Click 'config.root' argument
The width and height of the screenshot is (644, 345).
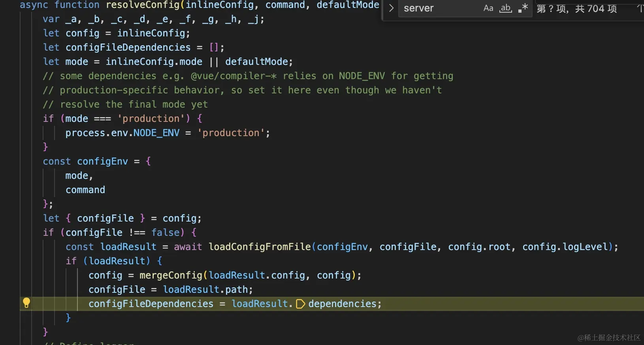[x=479, y=247]
